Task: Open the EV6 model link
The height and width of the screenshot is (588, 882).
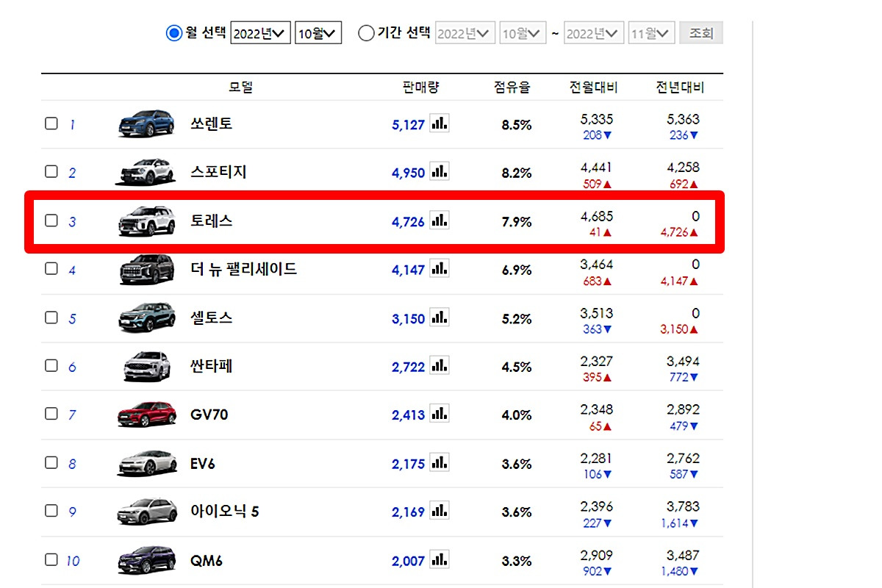Action: pyautogui.click(x=203, y=463)
